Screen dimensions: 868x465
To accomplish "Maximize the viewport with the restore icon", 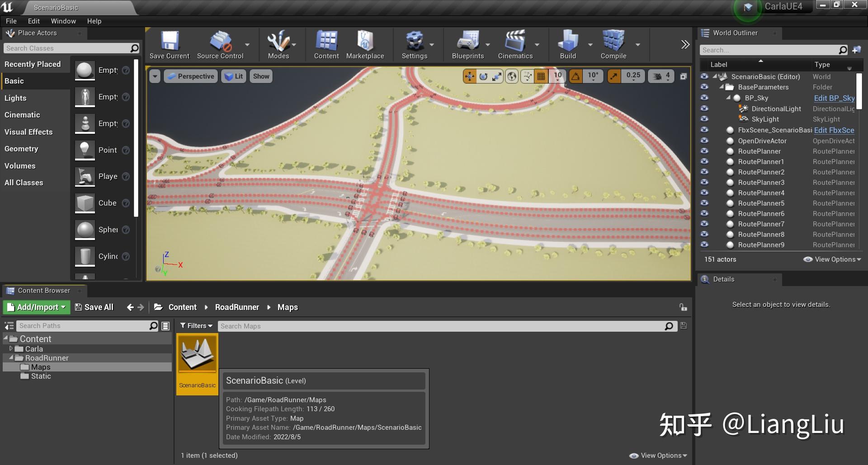I will [x=684, y=76].
